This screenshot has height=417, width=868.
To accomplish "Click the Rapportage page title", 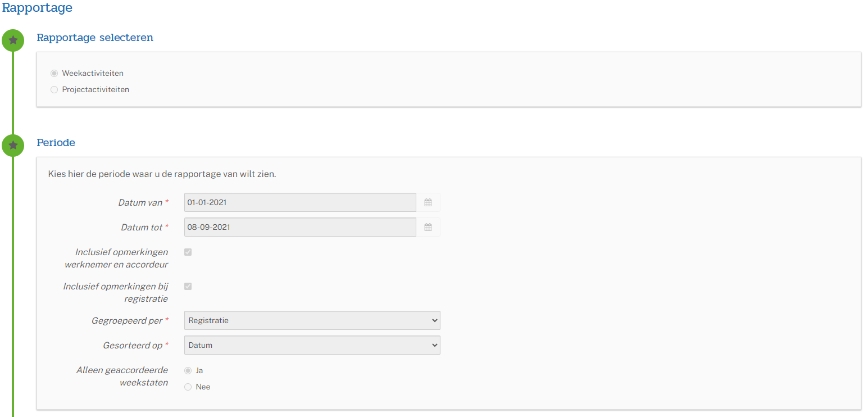I will (x=37, y=8).
